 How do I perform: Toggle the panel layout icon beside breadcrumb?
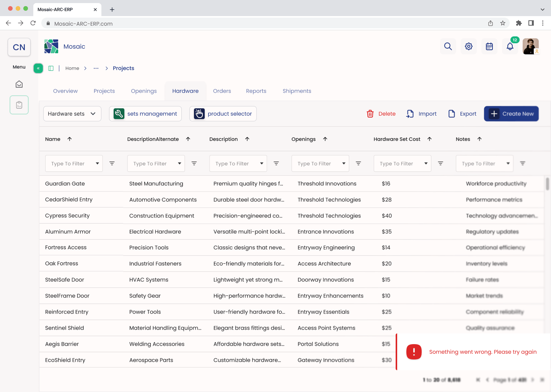[51, 68]
